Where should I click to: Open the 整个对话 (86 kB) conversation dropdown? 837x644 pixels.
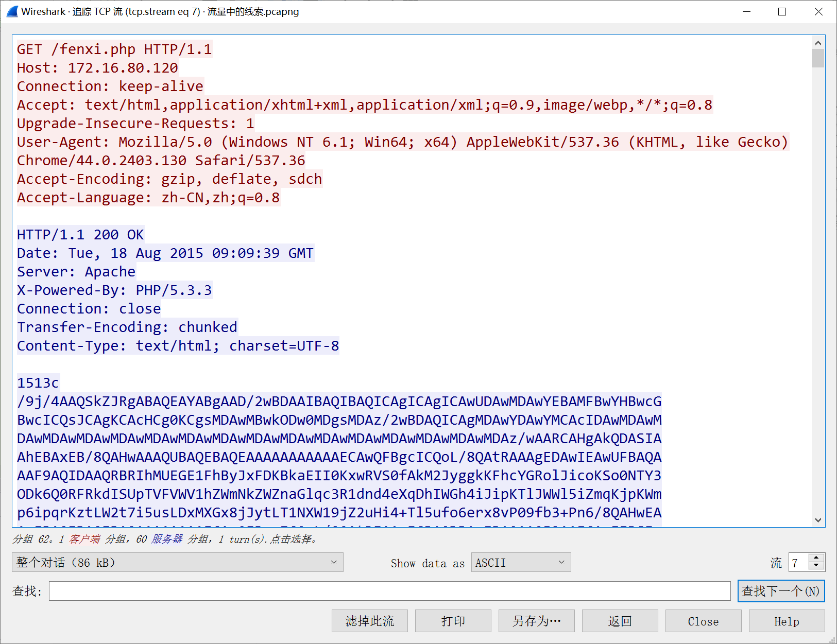coord(178,563)
